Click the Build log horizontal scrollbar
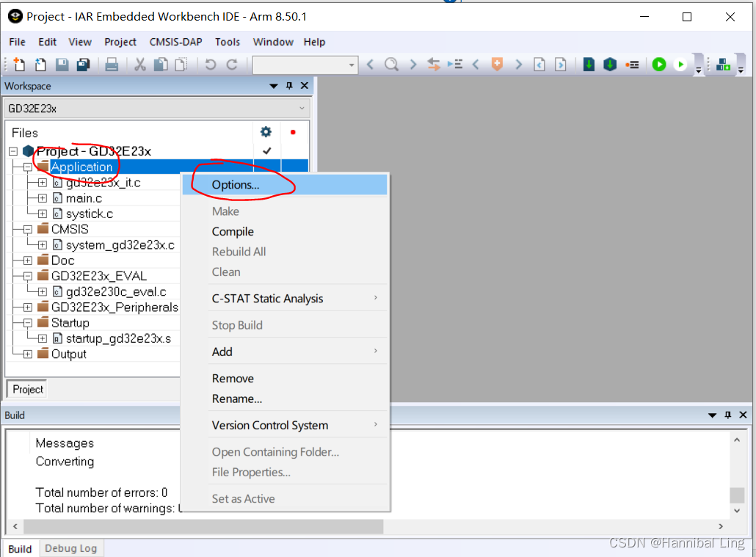The height and width of the screenshot is (557, 756). tap(203, 527)
